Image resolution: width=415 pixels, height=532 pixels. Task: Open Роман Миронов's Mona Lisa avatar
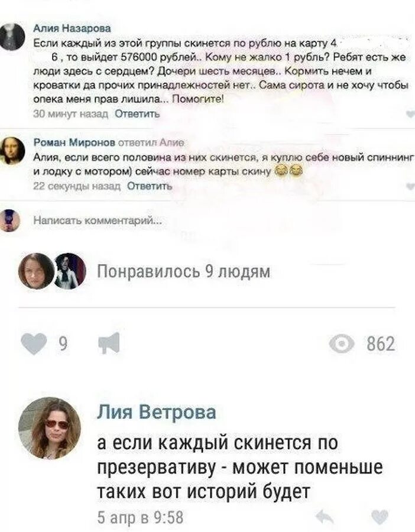[12, 151]
